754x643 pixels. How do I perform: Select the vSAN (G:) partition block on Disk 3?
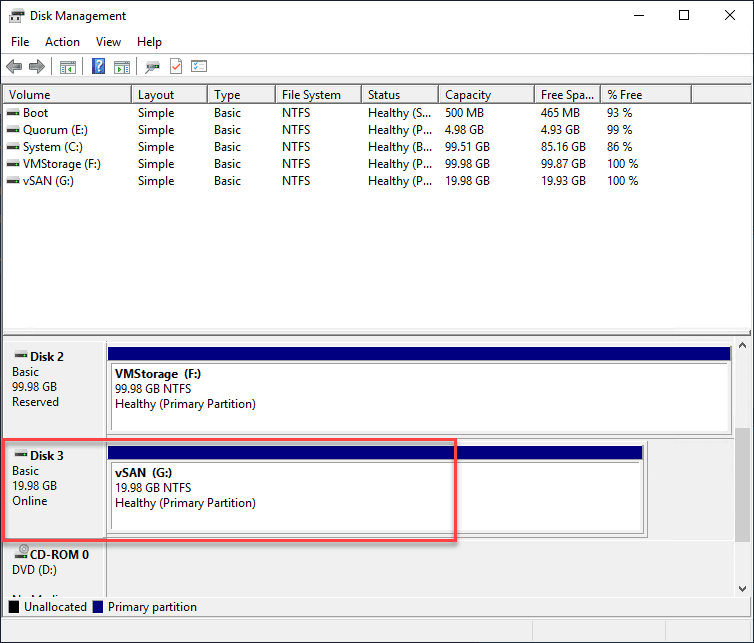tap(375, 488)
